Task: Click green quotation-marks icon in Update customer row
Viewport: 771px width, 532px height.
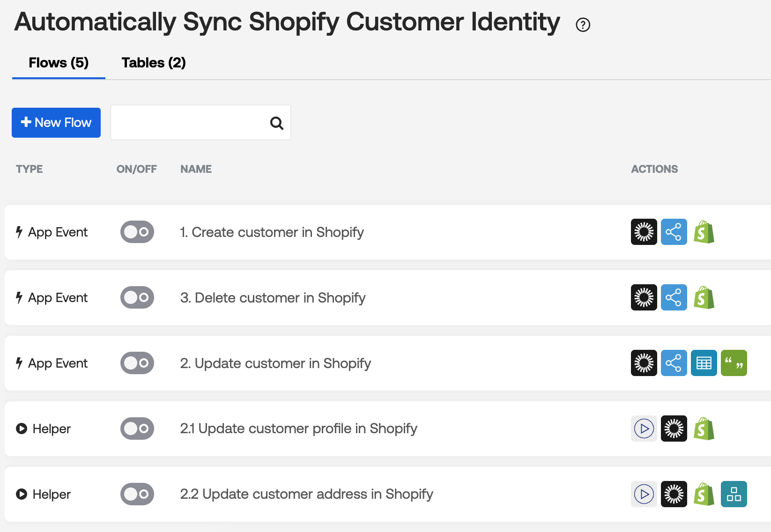Action: point(734,363)
